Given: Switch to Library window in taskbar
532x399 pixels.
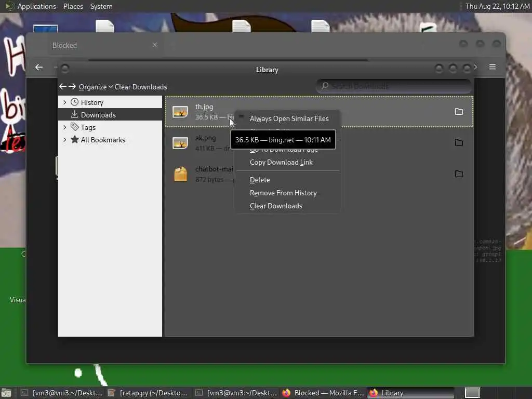Looking at the screenshot, I should pos(410,393).
